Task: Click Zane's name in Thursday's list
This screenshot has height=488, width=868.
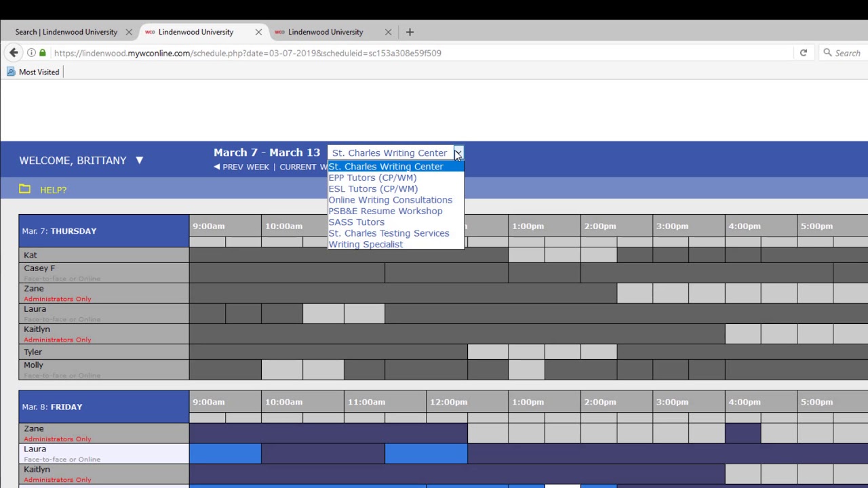Action: (x=34, y=289)
